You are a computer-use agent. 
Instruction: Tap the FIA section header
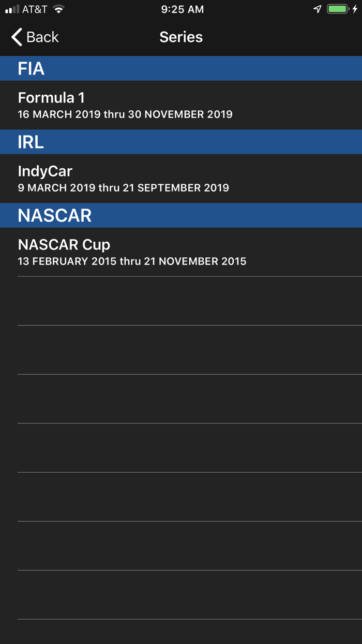point(181,68)
